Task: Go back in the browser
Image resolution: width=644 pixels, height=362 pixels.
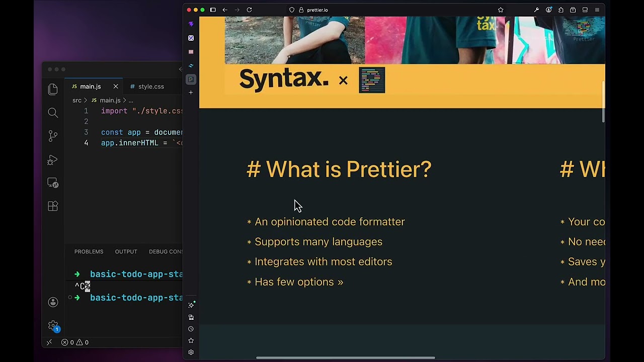Action: click(x=225, y=10)
